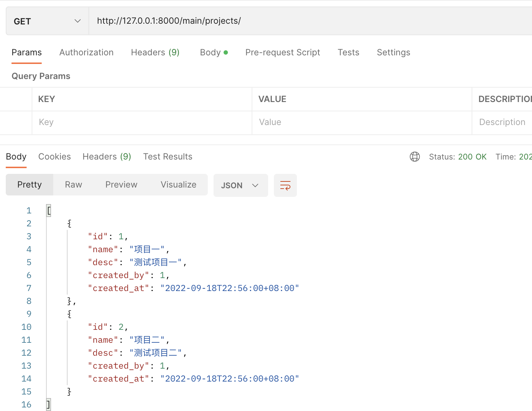Click the "测试项目一" desc value
The height and width of the screenshot is (411, 532).
point(156,262)
